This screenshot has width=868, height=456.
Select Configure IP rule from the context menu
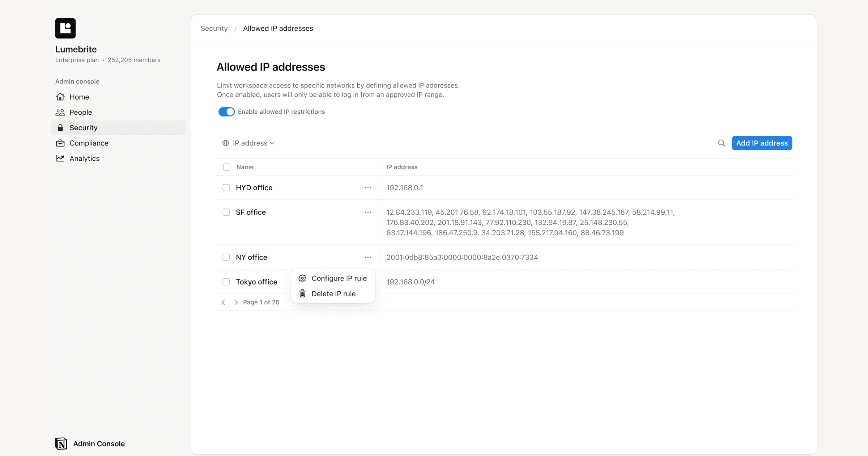(x=339, y=278)
